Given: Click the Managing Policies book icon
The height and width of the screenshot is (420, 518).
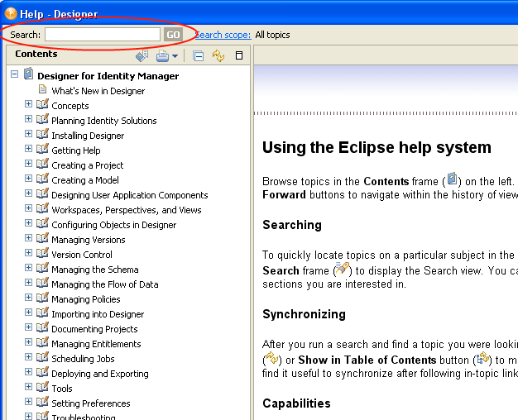Looking at the screenshot, I should pyautogui.click(x=42, y=297).
